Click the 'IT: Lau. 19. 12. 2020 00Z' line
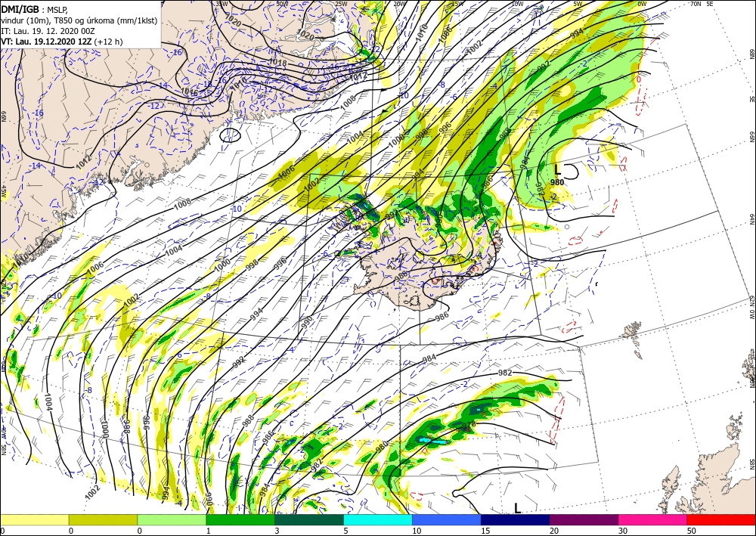 pos(47,31)
